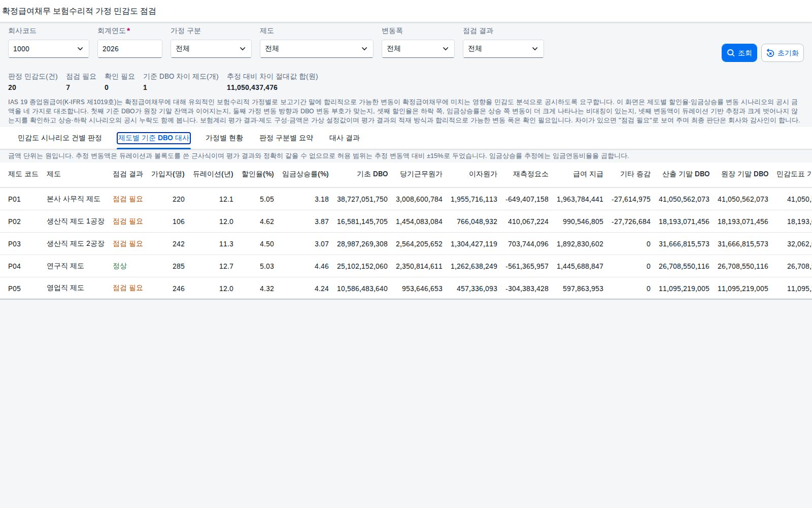Click the 판정 민감도(건) summary label
The image size is (812, 508).
[33, 77]
